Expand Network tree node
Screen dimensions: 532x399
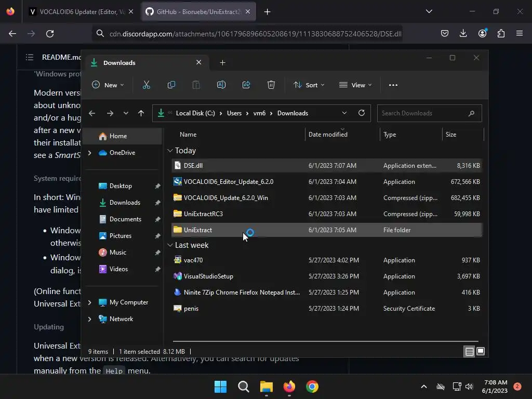[x=89, y=319]
